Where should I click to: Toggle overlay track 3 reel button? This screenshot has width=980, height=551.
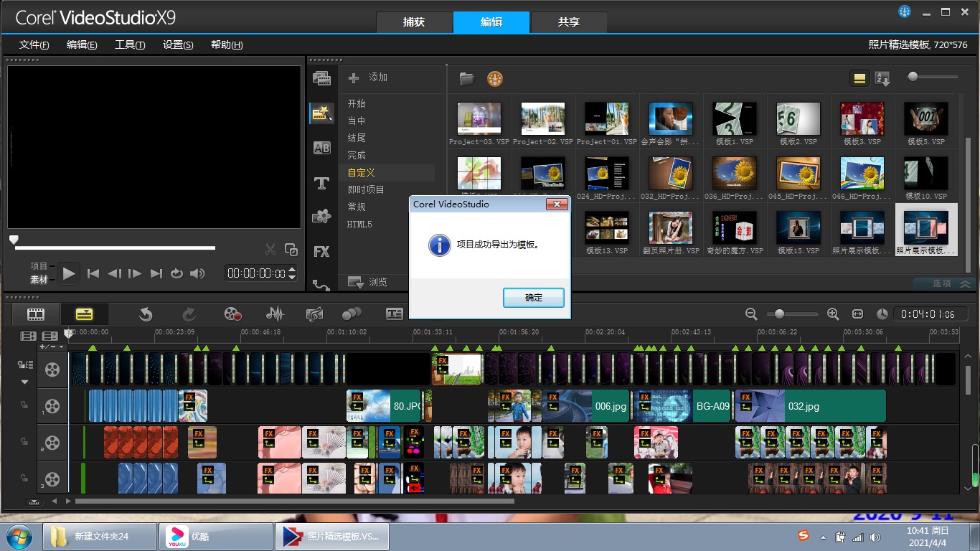52,479
